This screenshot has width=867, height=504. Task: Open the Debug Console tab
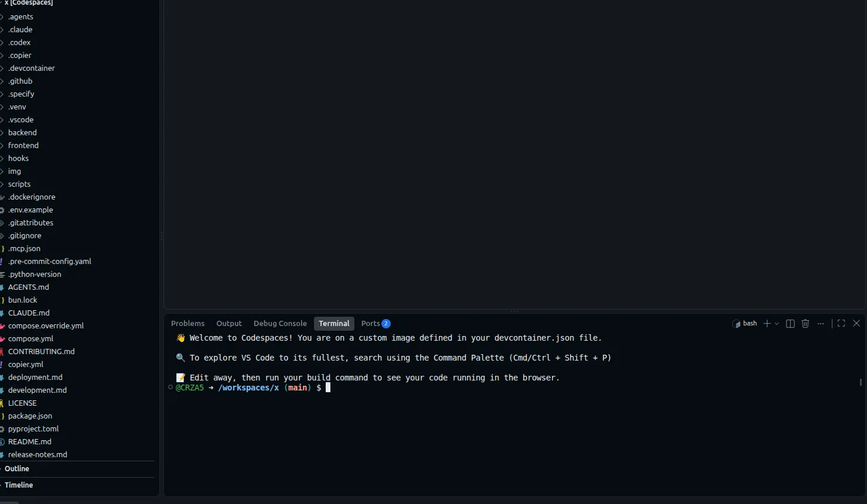pos(280,324)
